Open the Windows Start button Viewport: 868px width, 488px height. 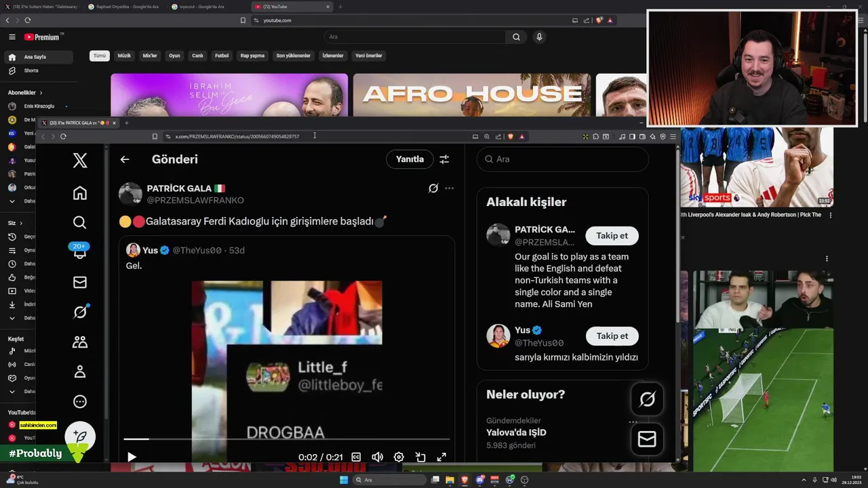344,480
